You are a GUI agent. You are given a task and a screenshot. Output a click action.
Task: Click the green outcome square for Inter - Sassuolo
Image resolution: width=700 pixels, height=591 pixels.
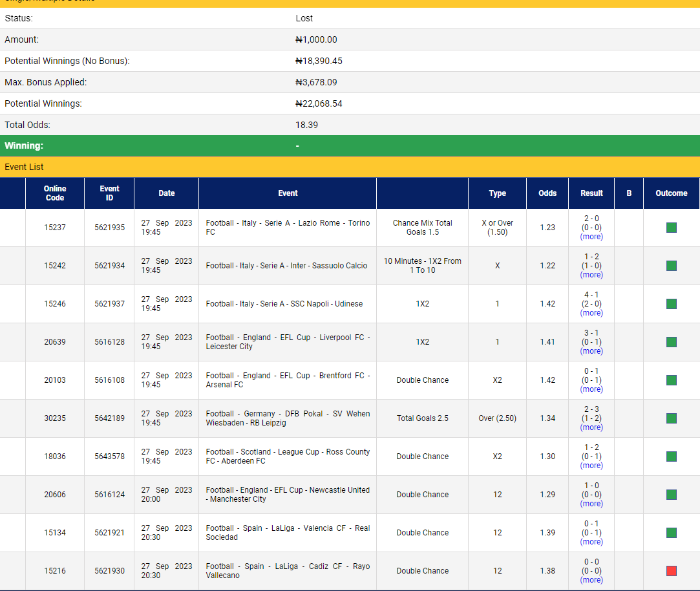671,265
